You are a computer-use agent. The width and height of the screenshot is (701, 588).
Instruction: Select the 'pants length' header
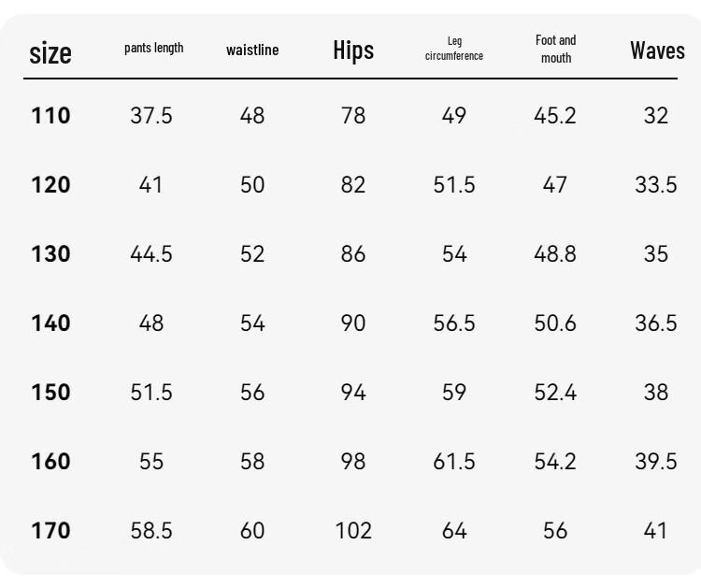point(154,48)
